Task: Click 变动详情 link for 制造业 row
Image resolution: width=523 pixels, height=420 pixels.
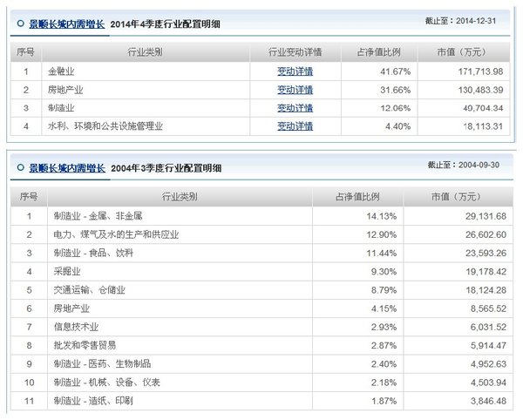Action: point(295,108)
